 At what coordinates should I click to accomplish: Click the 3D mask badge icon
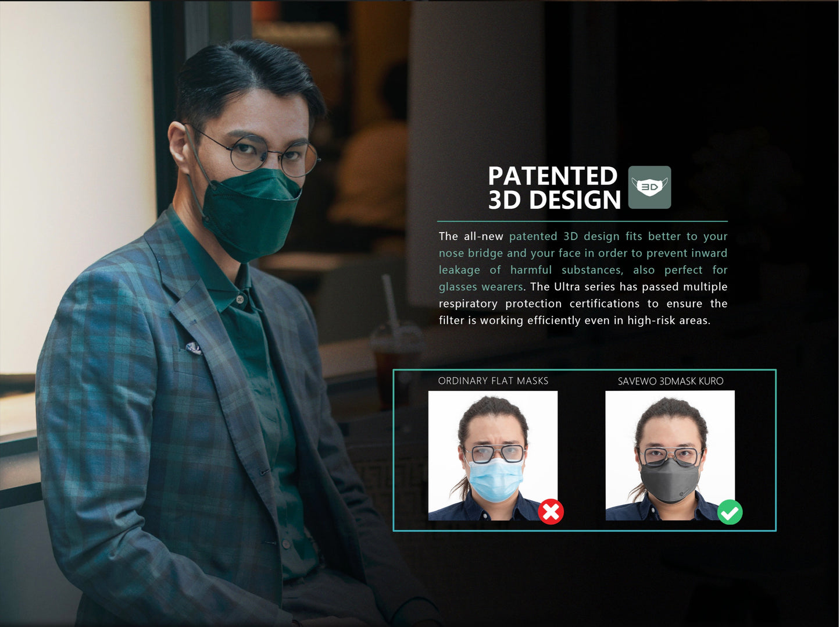coord(649,187)
